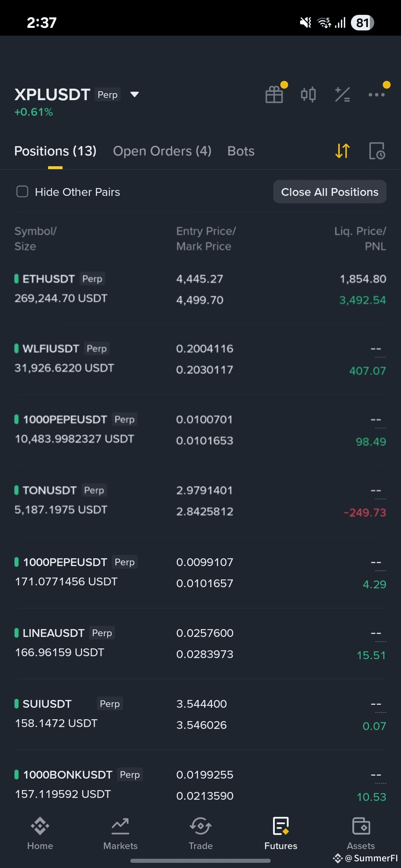Tap Close All Positions button
This screenshot has width=401, height=868.
(x=330, y=192)
